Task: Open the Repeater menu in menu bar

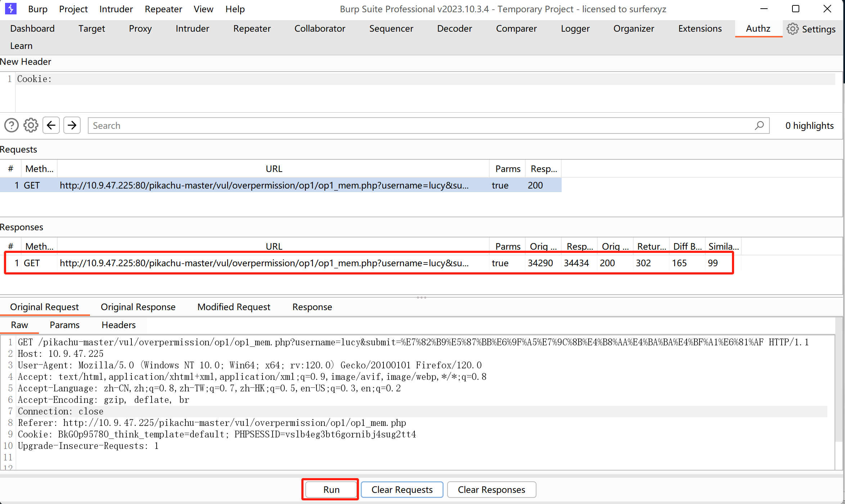Action: click(x=163, y=9)
